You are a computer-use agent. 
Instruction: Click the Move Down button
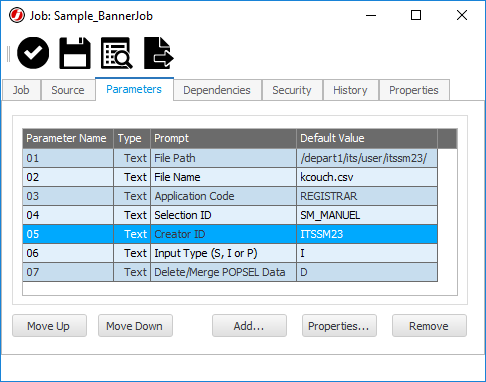135,326
